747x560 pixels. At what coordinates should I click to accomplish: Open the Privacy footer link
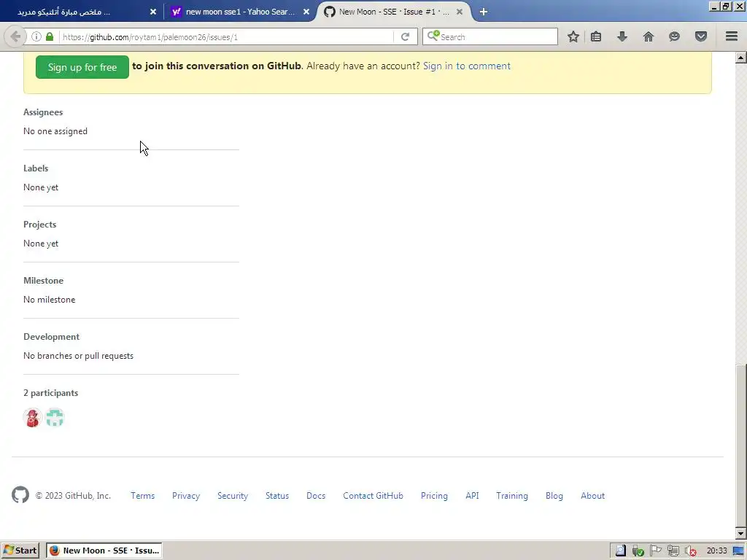coord(186,496)
